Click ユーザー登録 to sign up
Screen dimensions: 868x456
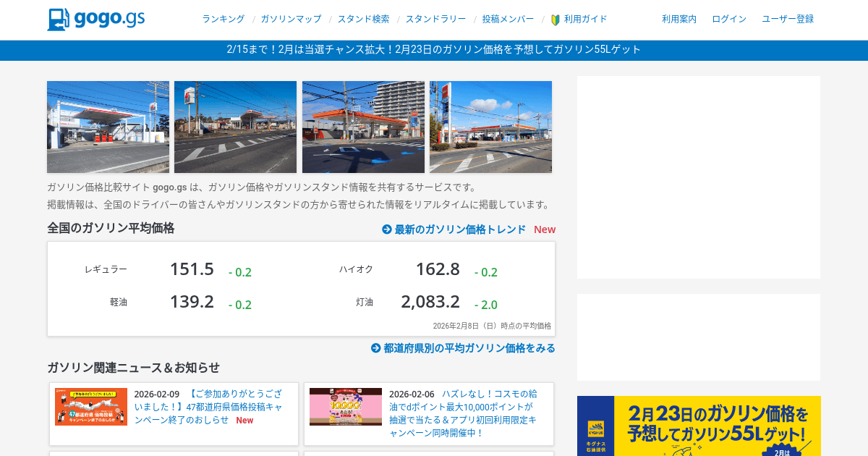pyautogui.click(x=788, y=20)
